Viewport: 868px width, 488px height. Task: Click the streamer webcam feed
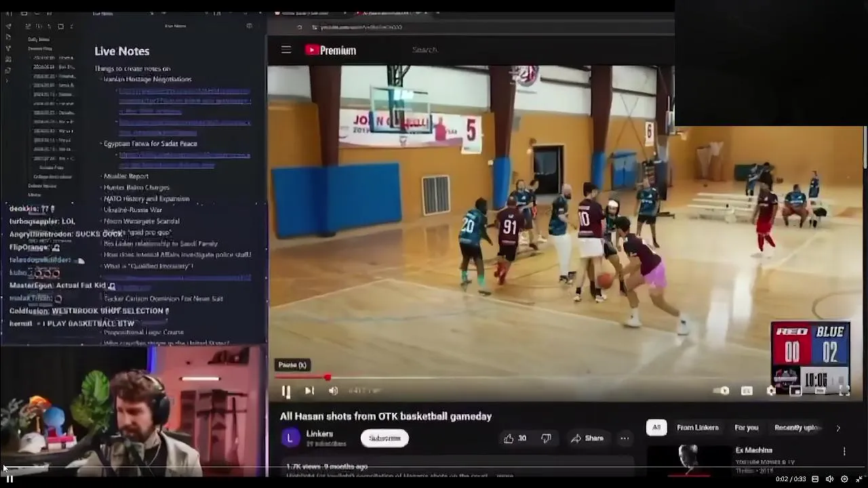tap(134, 411)
